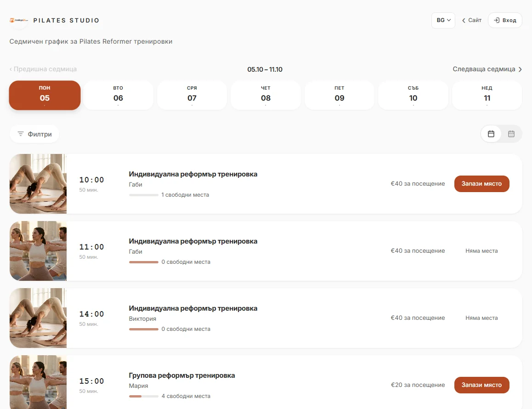The height and width of the screenshot is (409, 532).
Task: Click the 1 свободни места text
Action: click(185, 195)
